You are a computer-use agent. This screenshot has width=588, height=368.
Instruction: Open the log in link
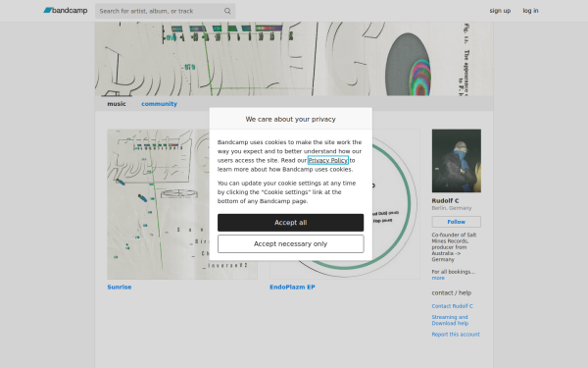point(530,11)
